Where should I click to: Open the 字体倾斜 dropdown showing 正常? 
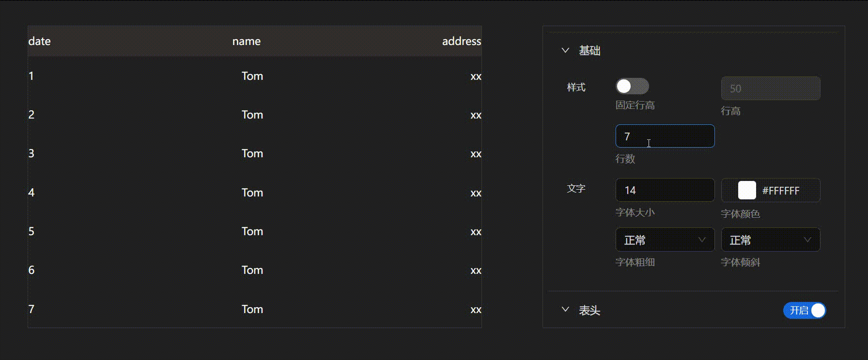770,240
